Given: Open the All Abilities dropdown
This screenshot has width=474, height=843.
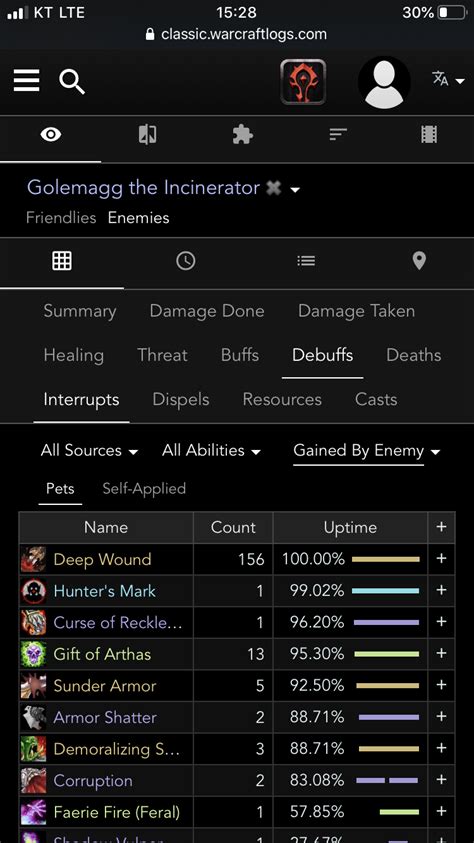Looking at the screenshot, I should click(211, 451).
